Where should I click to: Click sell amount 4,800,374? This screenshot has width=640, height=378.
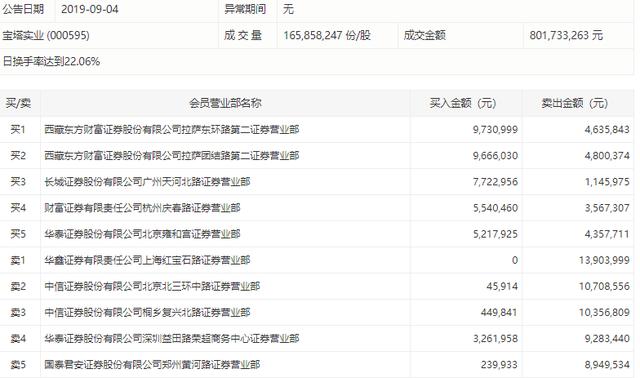click(x=607, y=156)
